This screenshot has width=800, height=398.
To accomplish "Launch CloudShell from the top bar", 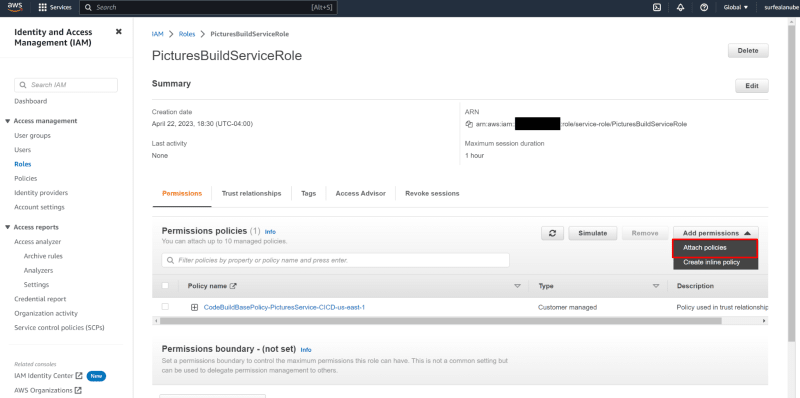I will (657, 8).
